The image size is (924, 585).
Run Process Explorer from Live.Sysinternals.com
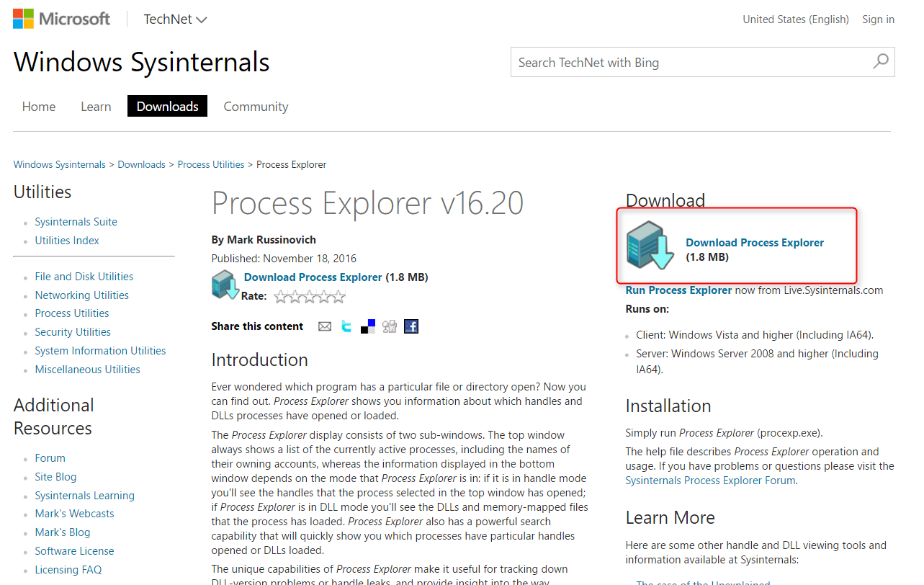(x=678, y=290)
